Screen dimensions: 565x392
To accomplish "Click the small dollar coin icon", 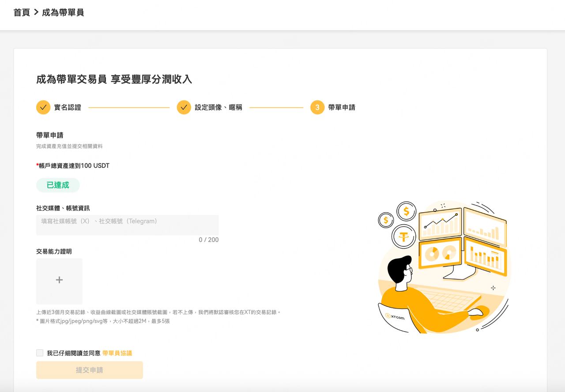I will pyautogui.click(x=386, y=220).
